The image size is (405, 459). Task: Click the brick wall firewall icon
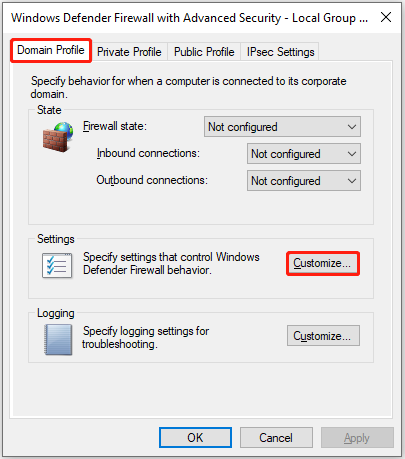(58, 137)
